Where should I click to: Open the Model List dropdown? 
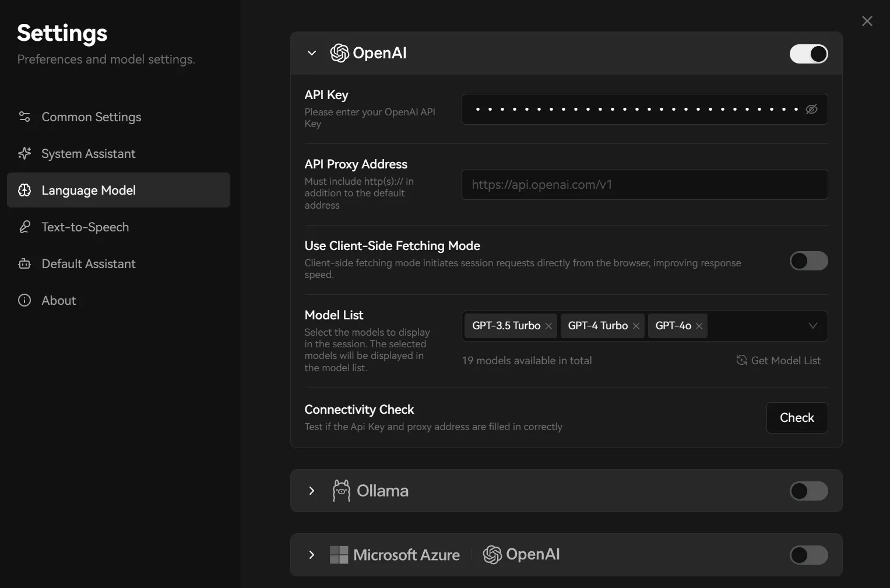click(x=812, y=326)
